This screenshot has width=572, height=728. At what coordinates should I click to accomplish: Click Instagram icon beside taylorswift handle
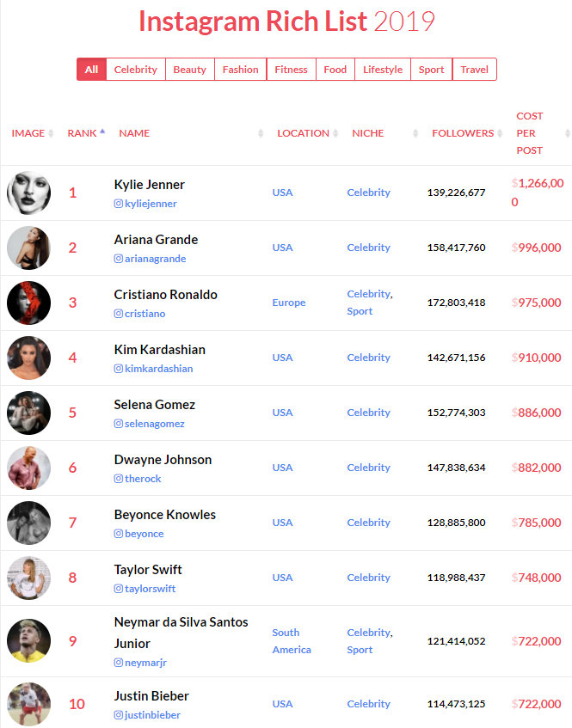[119, 589]
